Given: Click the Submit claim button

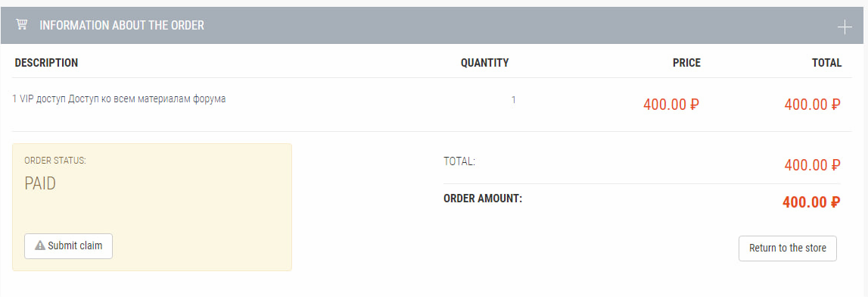Looking at the screenshot, I should tap(69, 246).
